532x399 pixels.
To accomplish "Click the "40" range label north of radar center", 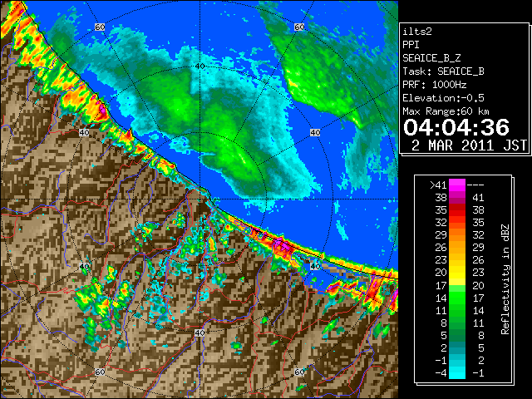I will [x=199, y=66].
